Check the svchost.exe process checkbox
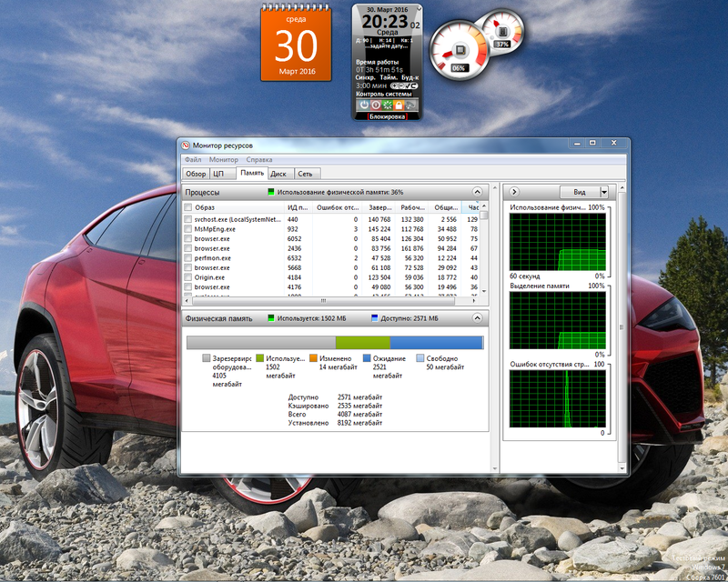Viewport: 728px width, 582px height. (x=187, y=219)
